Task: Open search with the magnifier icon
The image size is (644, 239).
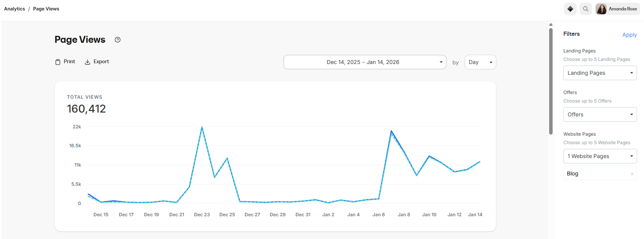Action: click(586, 9)
